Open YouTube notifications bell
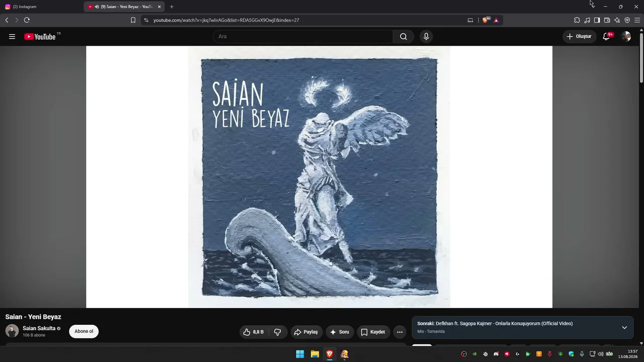644x362 pixels. pyautogui.click(x=606, y=37)
